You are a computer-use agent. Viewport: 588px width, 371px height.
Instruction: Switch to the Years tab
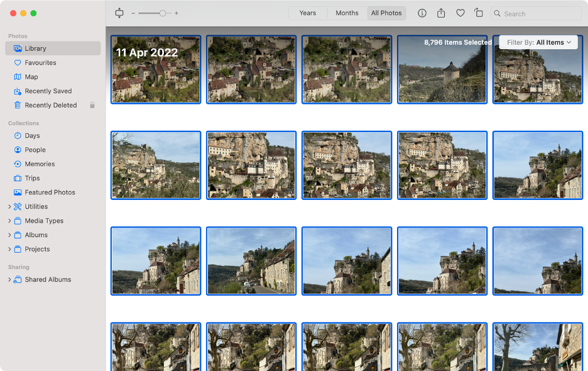[x=307, y=13]
